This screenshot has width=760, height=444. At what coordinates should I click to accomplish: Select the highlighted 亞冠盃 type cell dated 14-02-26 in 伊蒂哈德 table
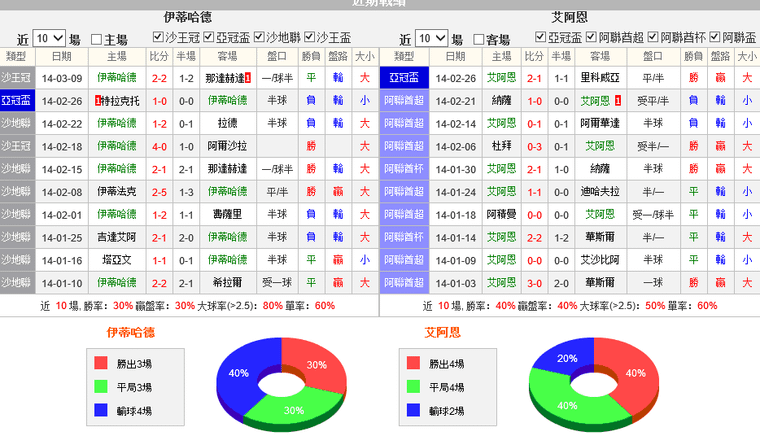17,101
